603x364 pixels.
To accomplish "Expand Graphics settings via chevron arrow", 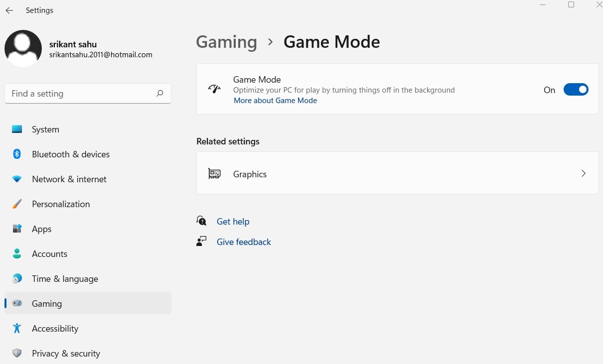I will [x=583, y=174].
